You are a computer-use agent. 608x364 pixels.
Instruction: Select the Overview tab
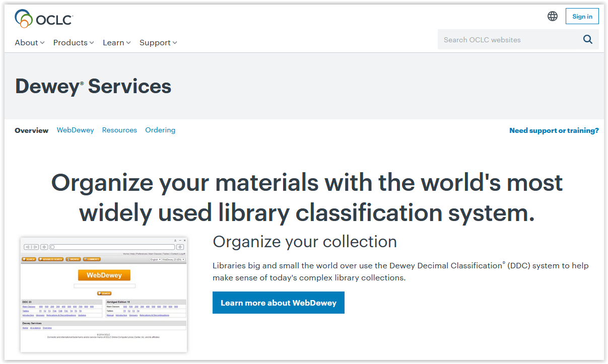pos(31,130)
